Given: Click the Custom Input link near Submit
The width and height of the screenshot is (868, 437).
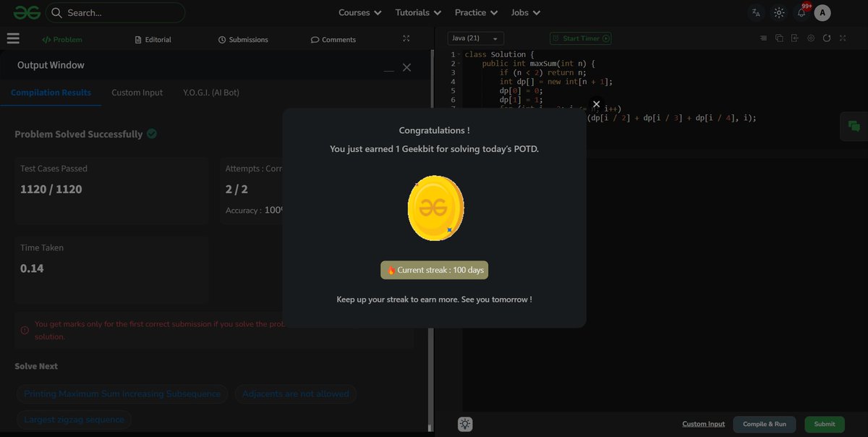Looking at the screenshot, I should 703,424.
